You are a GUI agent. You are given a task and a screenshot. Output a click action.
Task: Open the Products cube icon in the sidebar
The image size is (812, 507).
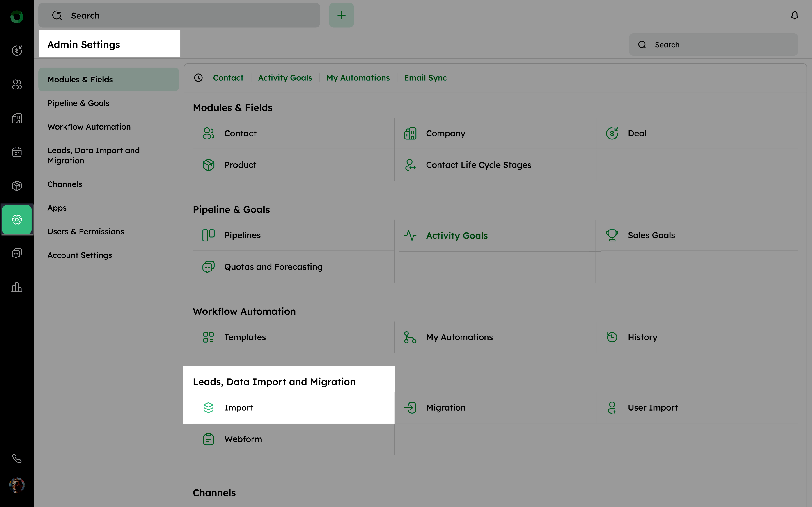(x=17, y=186)
